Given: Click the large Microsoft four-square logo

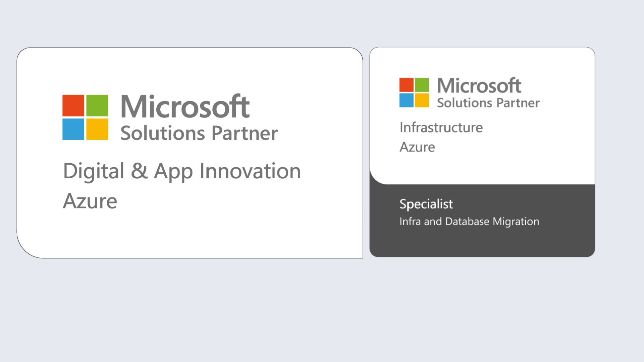Looking at the screenshot, I should click(85, 117).
